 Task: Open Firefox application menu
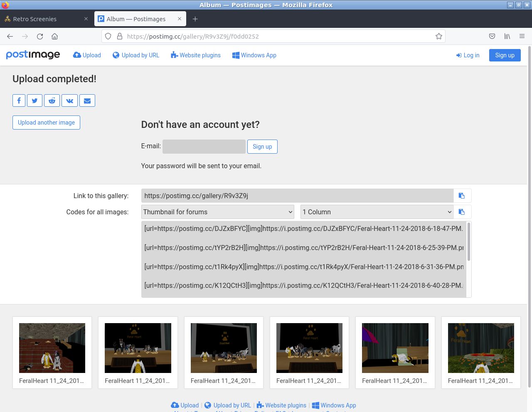point(522,37)
